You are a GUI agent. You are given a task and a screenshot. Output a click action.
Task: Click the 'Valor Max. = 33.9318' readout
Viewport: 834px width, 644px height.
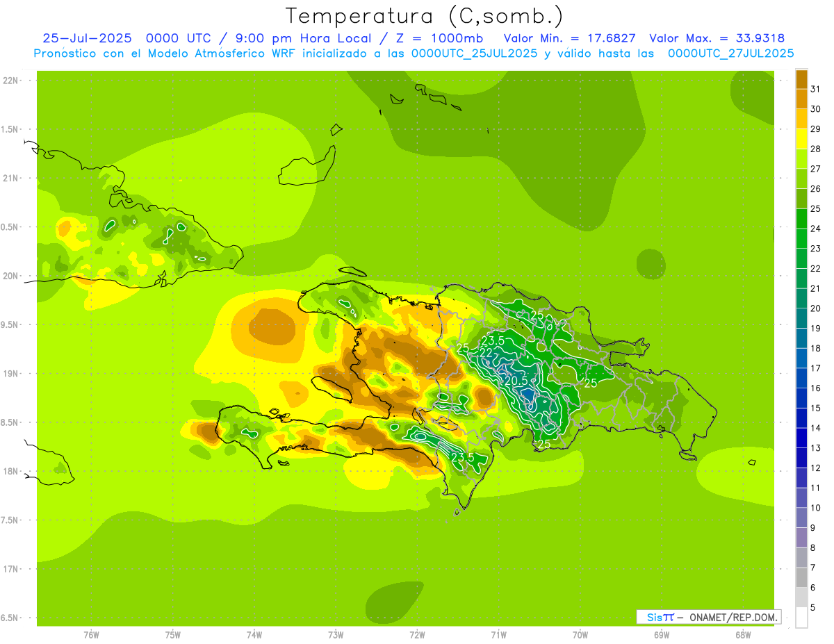(717, 38)
